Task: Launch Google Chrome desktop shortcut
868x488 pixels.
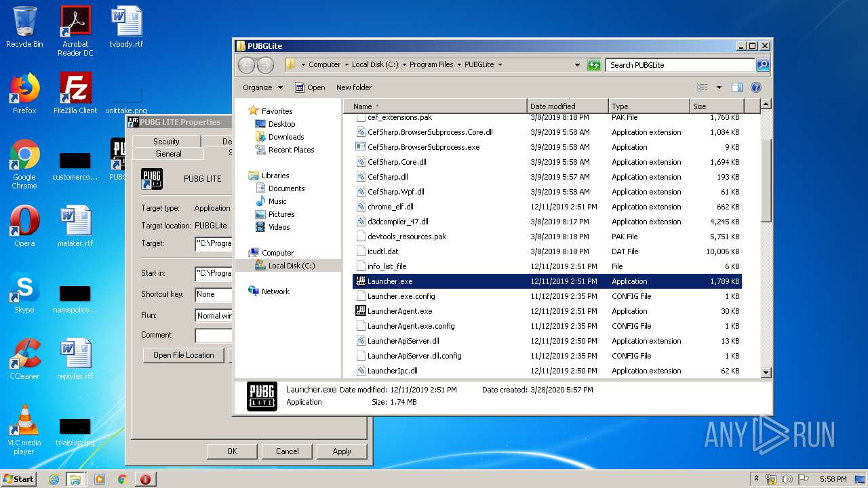Action: click(24, 164)
